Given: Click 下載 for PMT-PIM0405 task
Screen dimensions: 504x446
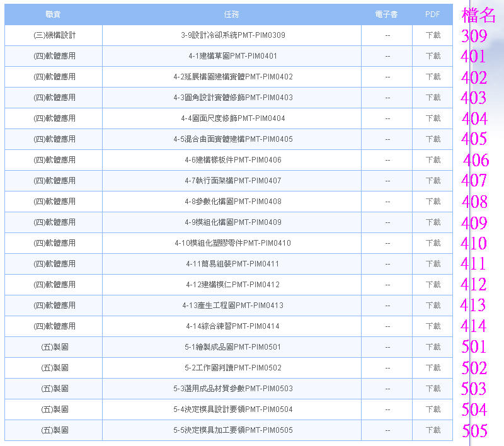Looking at the screenshot, I should [433, 139].
